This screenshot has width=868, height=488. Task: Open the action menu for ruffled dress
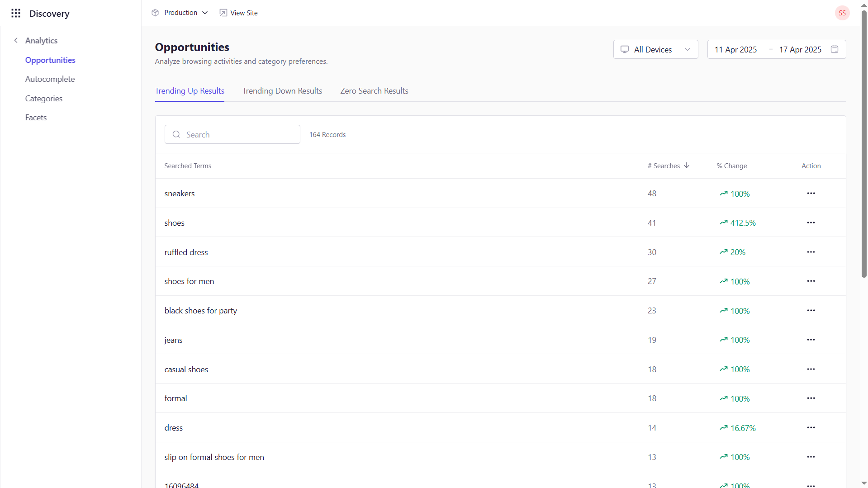point(811,252)
